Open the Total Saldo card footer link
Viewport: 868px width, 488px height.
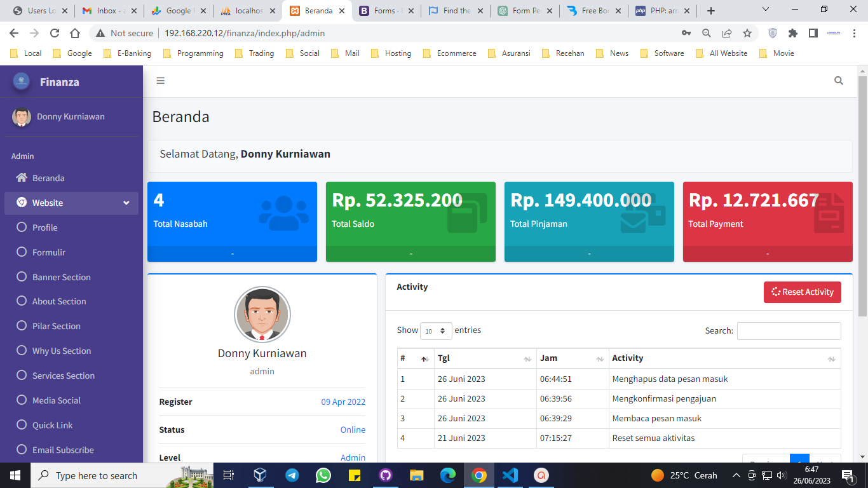tap(410, 254)
